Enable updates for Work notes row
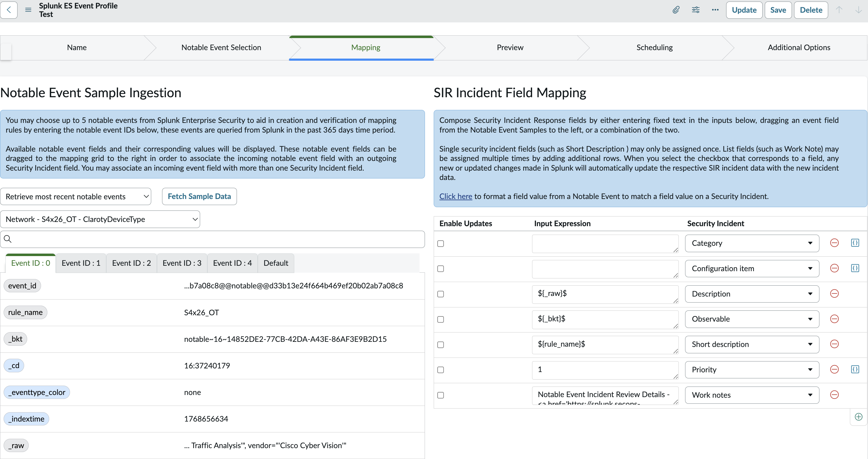 440,395
